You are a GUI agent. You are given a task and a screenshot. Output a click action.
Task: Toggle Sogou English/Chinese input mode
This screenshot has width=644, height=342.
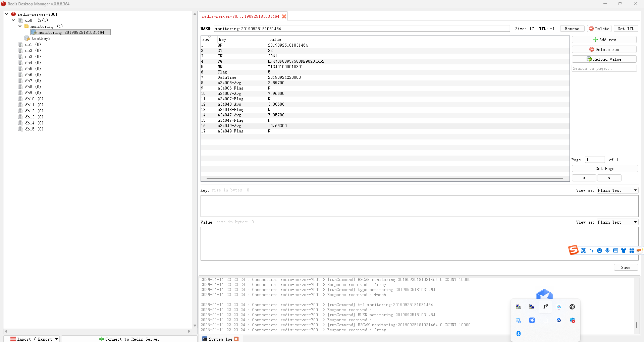[x=583, y=250]
